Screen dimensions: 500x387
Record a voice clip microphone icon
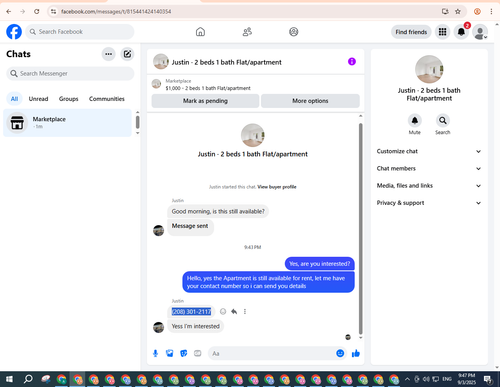pyautogui.click(x=155, y=353)
